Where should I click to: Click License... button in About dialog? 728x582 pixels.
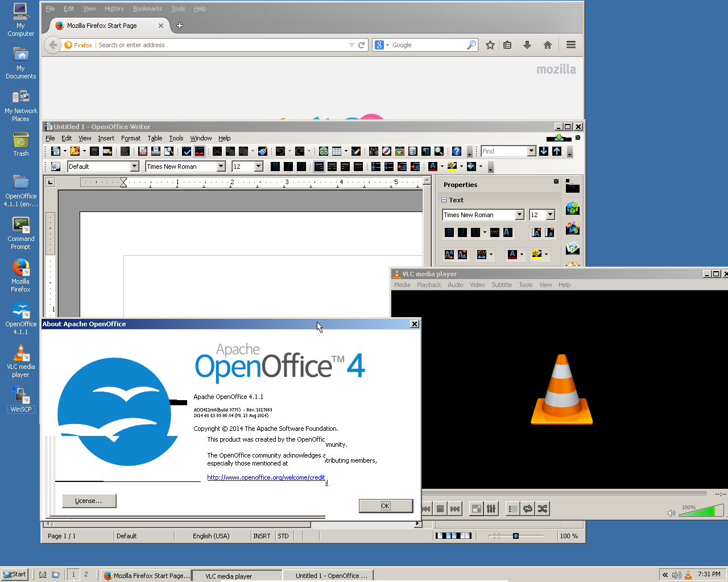(89, 501)
